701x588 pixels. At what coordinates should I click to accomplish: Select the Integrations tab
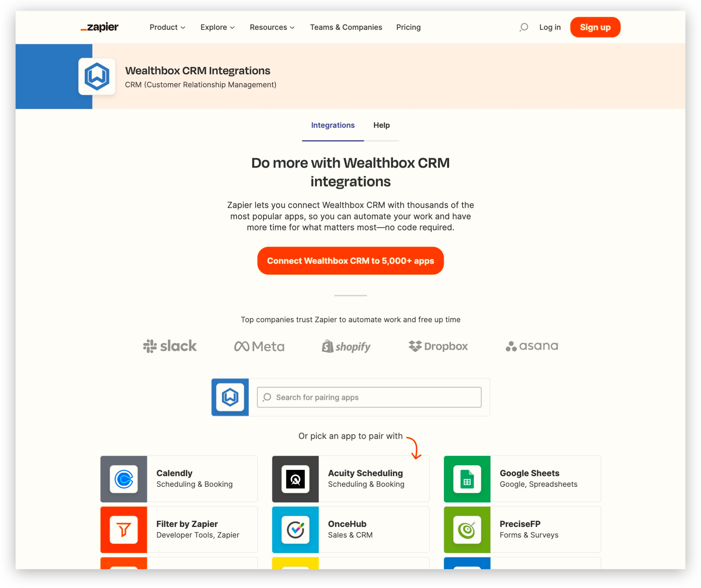(x=333, y=125)
